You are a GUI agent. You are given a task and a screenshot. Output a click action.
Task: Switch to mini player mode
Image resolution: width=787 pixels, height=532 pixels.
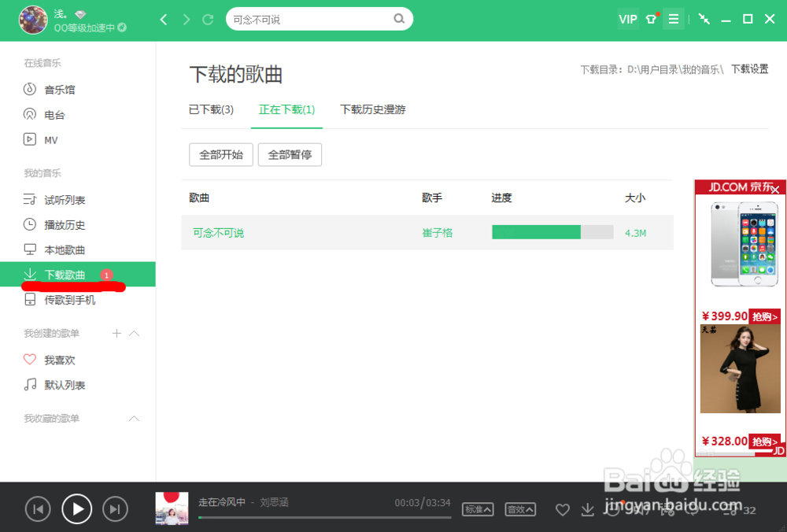pyautogui.click(x=704, y=18)
